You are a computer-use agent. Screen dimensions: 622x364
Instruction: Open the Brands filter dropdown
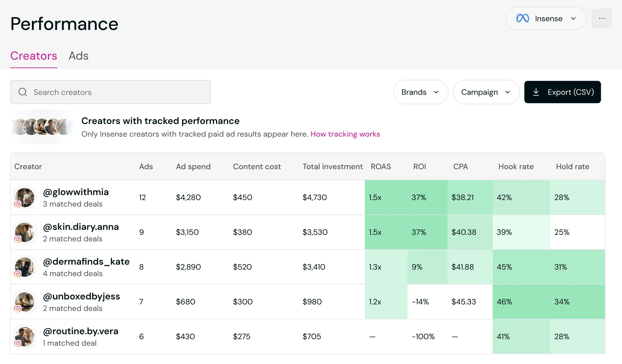420,92
